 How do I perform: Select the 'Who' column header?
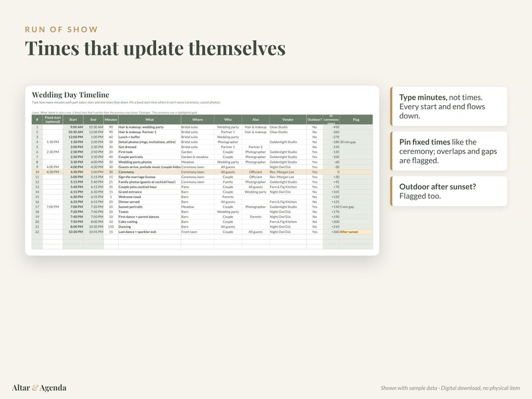(228, 119)
